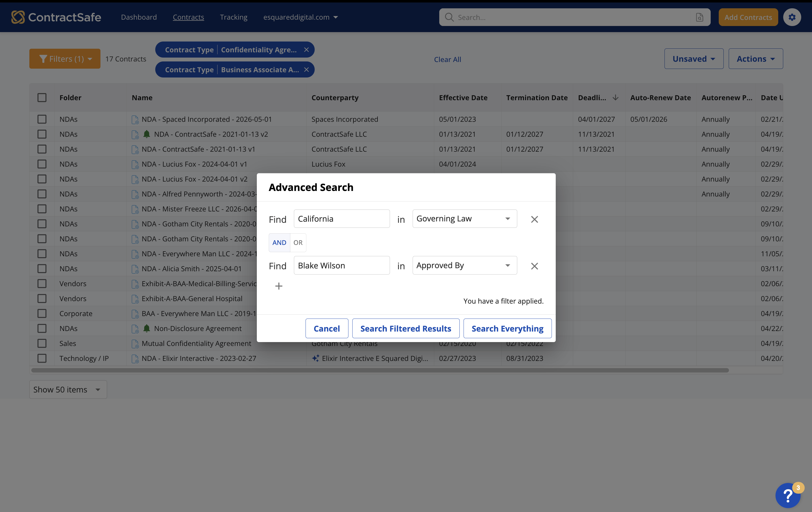Click the bell icon on Non-Disclosure Agreement row
812x512 pixels.
pos(146,328)
